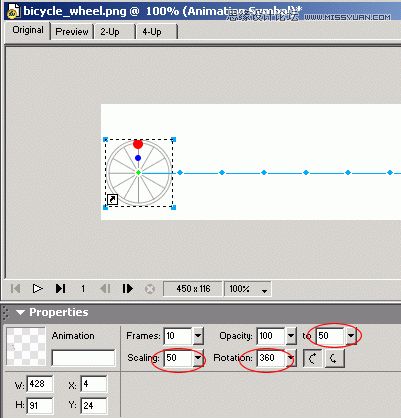Play the animation with the play button
Viewport: 401px width, 418px height.
click(37, 288)
